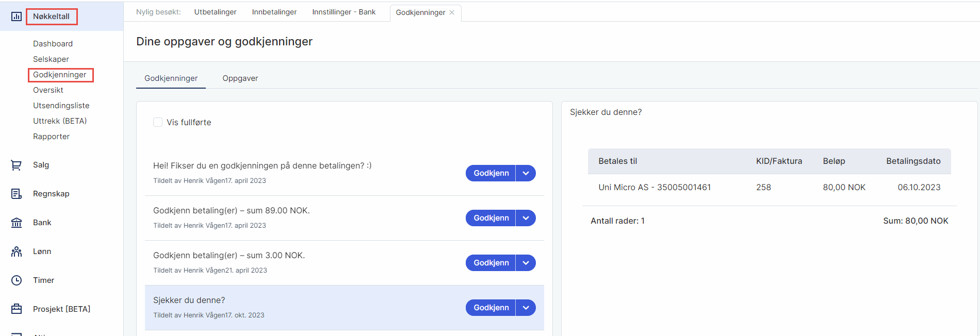Click the 'Uni Micro AS - 35005001461' cell
980x336 pixels.
pyautogui.click(x=655, y=188)
